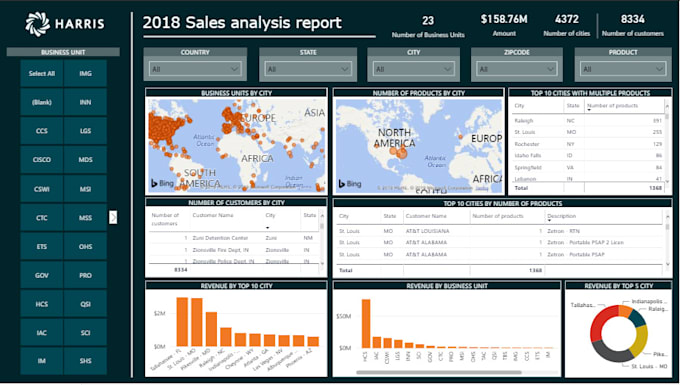680x385 pixels.
Task: Filter by SHS business unit
Action: pos(85,361)
